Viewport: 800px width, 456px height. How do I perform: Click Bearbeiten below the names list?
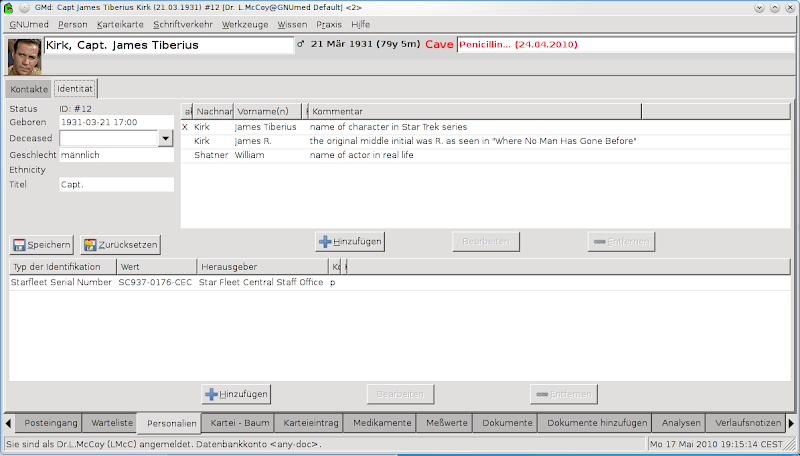pos(486,242)
